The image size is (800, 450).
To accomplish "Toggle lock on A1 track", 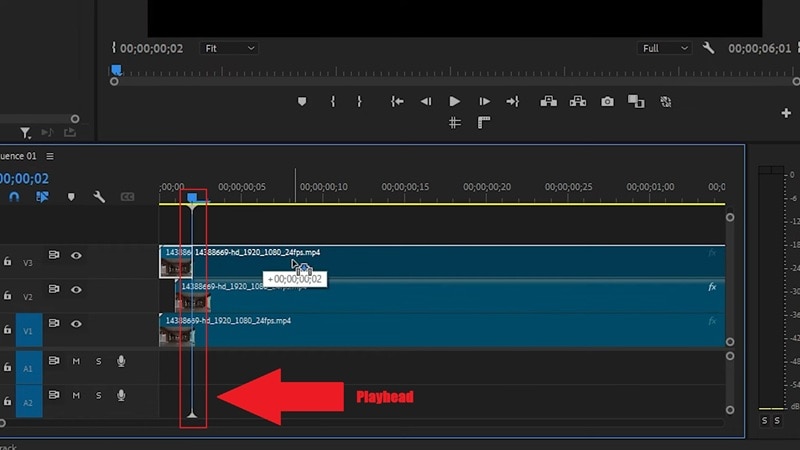I will pyautogui.click(x=7, y=367).
